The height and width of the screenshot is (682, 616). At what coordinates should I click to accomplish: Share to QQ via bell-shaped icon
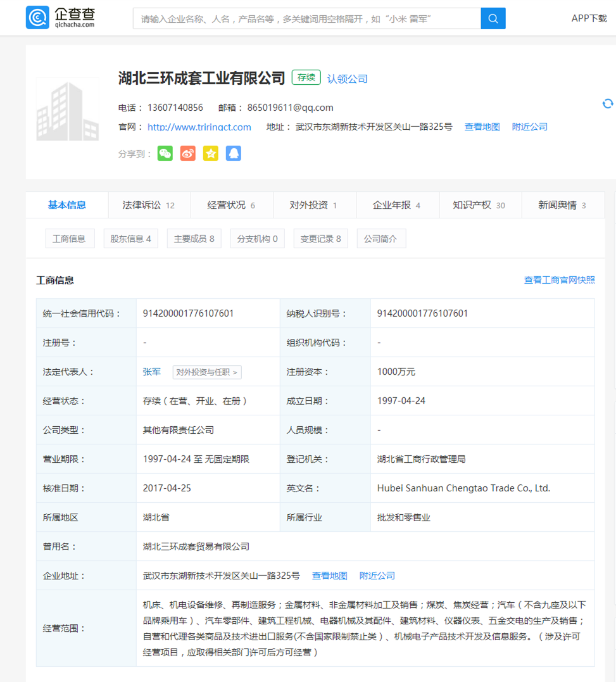click(x=234, y=153)
